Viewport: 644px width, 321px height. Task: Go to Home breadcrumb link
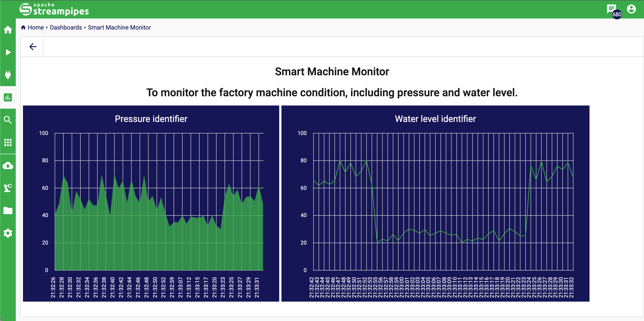36,28
